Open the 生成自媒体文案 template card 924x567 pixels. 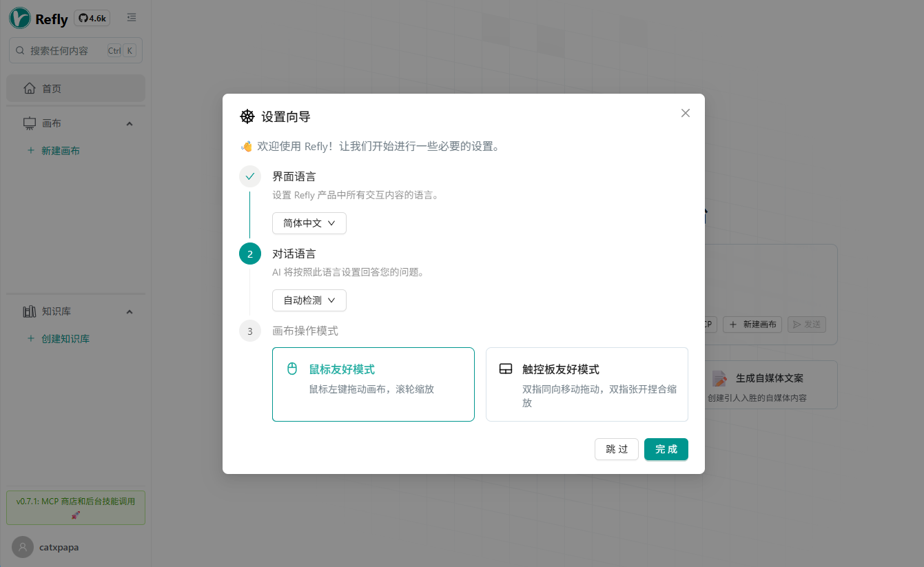771,385
